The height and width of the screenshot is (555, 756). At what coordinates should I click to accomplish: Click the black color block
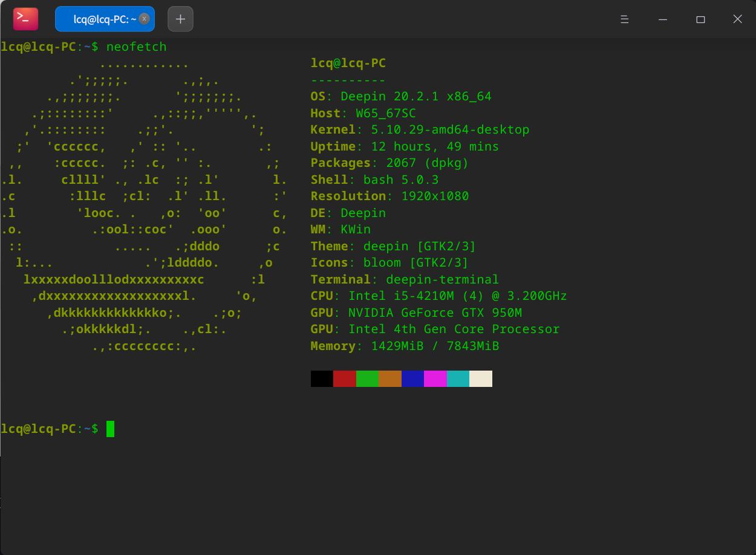click(x=322, y=378)
